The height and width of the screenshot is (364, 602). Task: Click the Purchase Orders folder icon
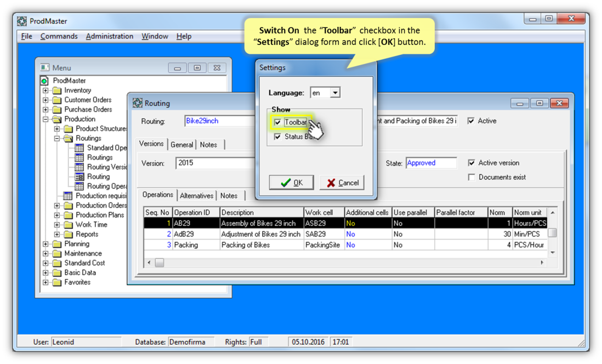(57, 110)
